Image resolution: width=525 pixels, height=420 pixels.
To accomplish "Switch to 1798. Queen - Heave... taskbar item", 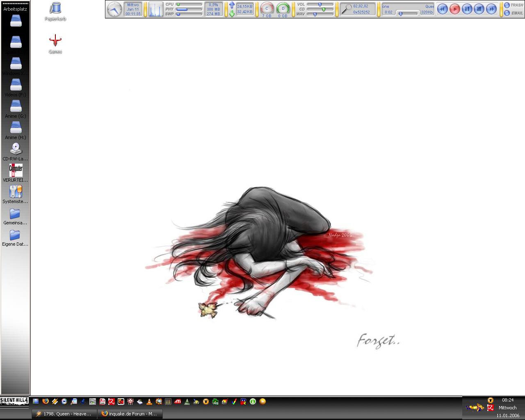I will pyautogui.click(x=64, y=414).
